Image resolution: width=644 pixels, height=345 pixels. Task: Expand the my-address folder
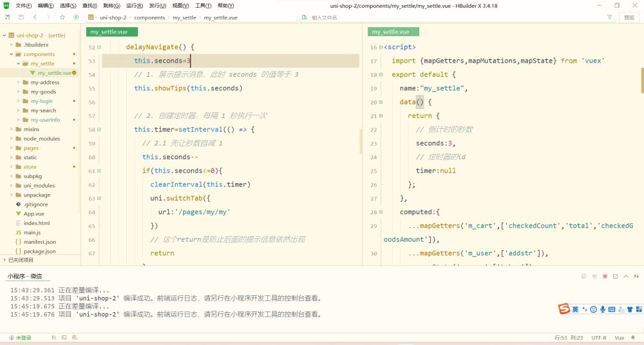pyautogui.click(x=18, y=83)
